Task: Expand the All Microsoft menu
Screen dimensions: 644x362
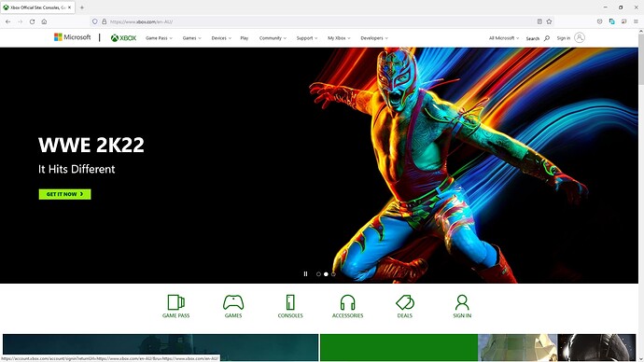Action: (504, 38)
